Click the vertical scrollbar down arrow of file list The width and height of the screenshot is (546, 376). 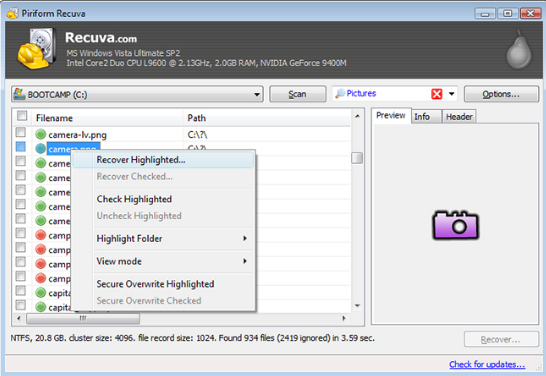tap(357, 306)
